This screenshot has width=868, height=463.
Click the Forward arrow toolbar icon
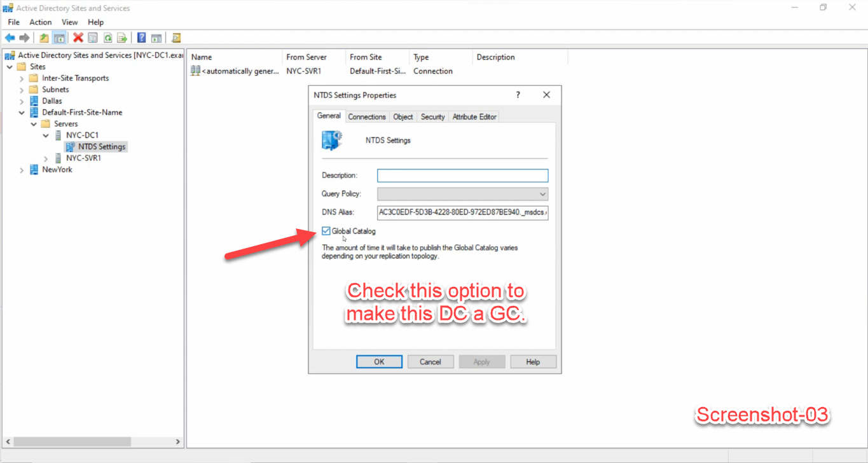click(24, 38)
